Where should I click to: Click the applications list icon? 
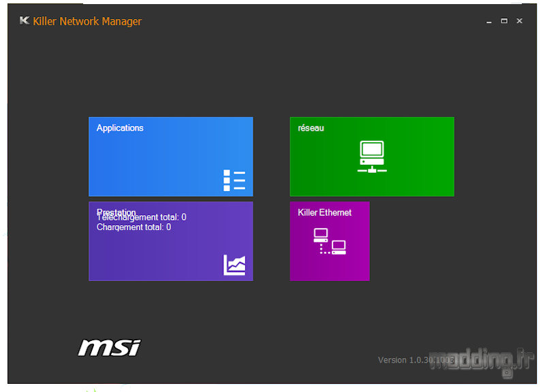pyautogui.click(x=234, y=180)
